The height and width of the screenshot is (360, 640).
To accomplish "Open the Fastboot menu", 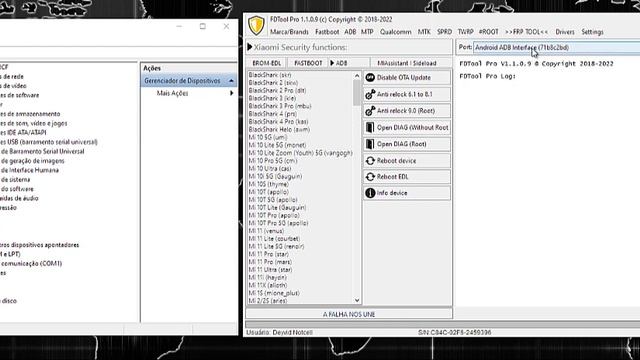I will click(x=327, y=32).
